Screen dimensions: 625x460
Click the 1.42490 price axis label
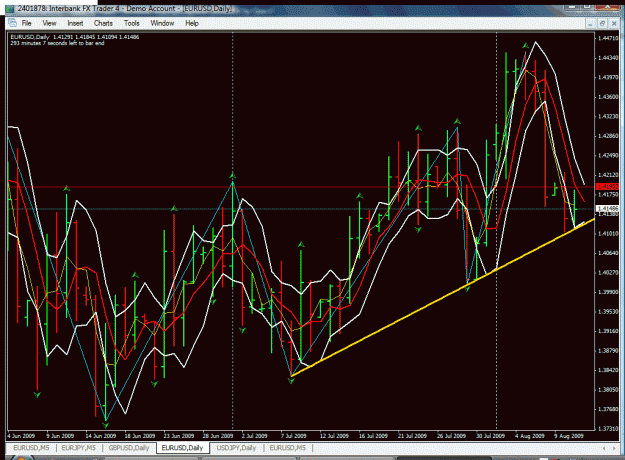click(607, 155)
